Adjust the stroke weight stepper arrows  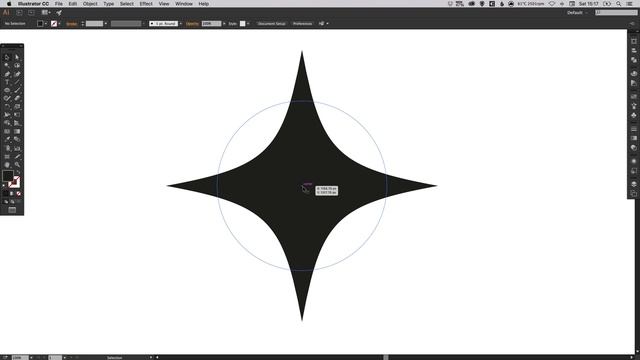83,24
